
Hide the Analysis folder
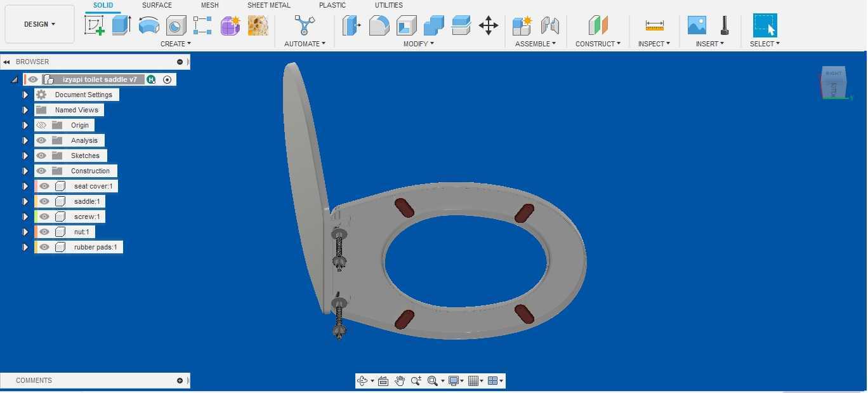coord(41,140)
